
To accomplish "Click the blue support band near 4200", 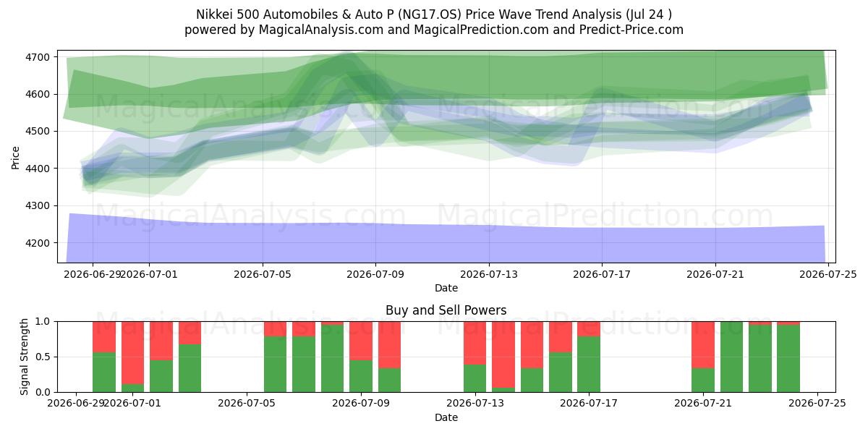I will 446,242.
